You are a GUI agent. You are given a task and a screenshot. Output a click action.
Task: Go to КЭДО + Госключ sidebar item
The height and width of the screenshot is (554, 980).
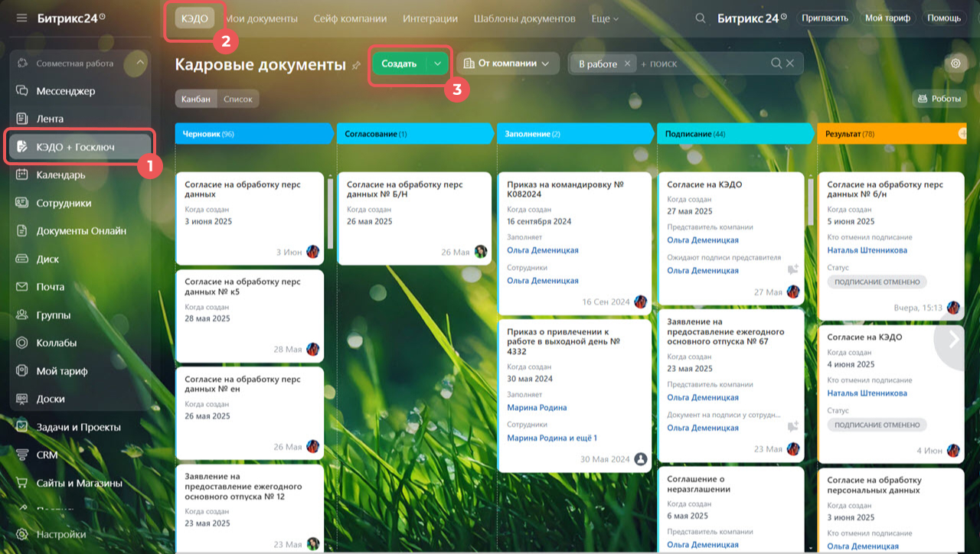coord(80,146)
